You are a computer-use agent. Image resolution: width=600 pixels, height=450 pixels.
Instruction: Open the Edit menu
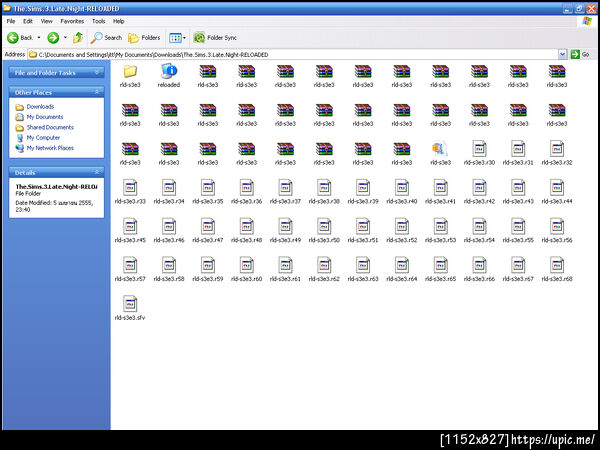click(28, 21)
